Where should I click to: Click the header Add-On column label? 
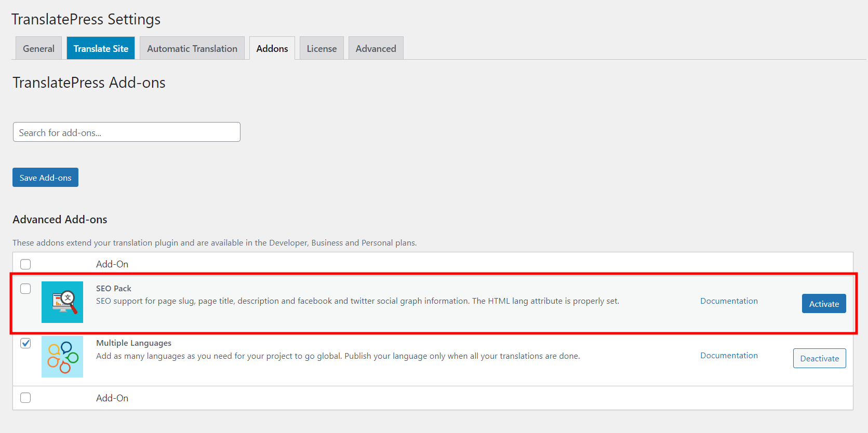112,264
